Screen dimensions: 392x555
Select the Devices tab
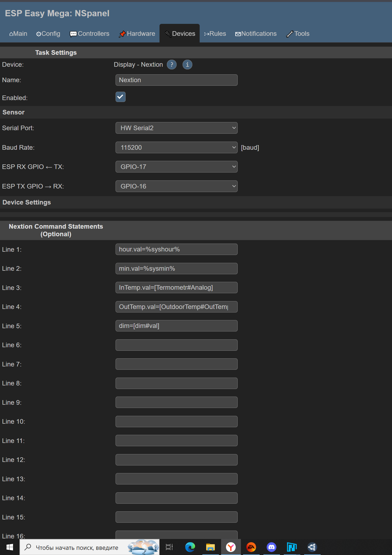pos(180,34)
